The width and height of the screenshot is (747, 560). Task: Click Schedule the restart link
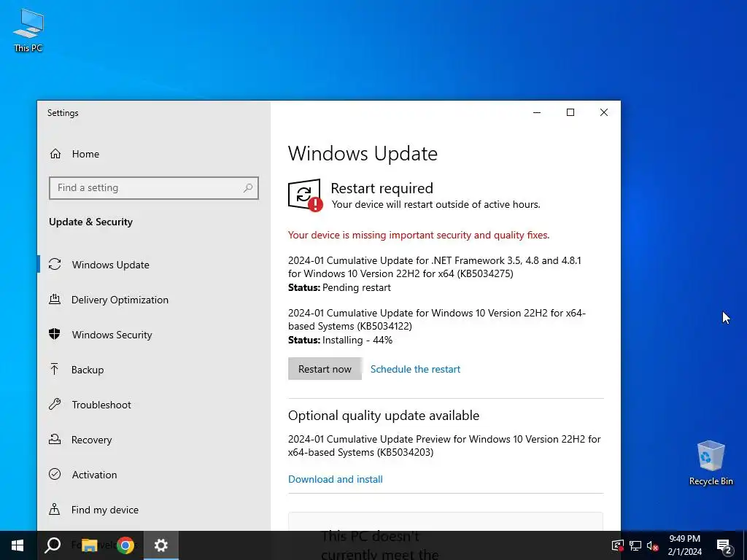[415, 369]
